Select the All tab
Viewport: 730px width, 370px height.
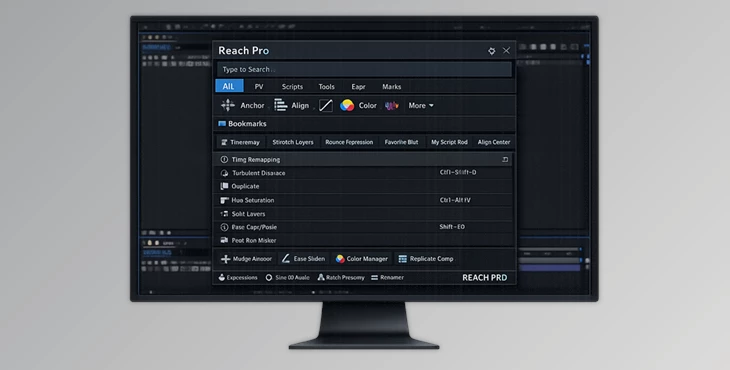point(229,86)
